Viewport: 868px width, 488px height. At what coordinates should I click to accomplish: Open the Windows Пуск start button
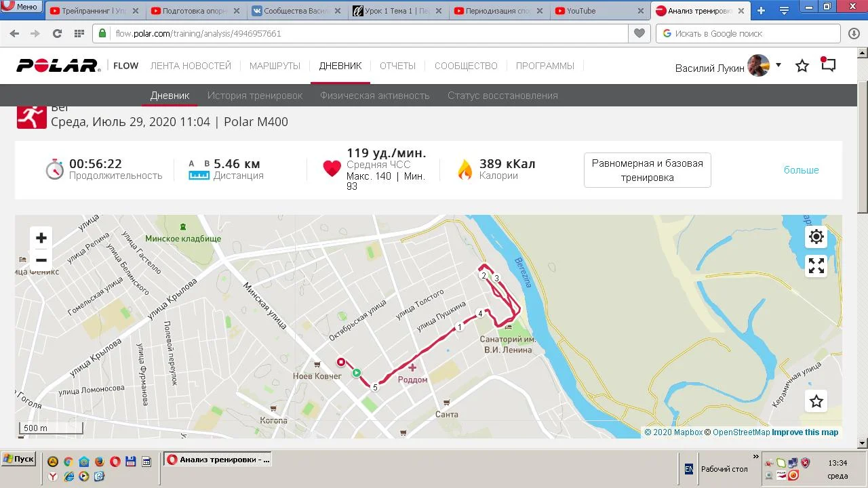pos(18,459)
